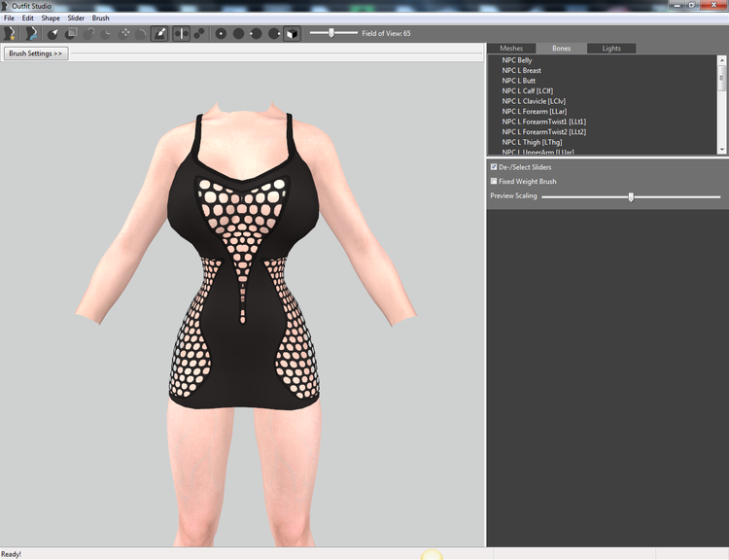
Task: Select the NPC Belly bone
Action: pos(517,60)
